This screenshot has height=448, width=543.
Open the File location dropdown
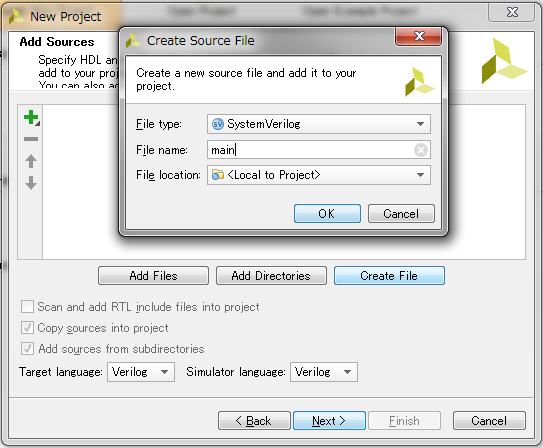click(x=319, y=175)
